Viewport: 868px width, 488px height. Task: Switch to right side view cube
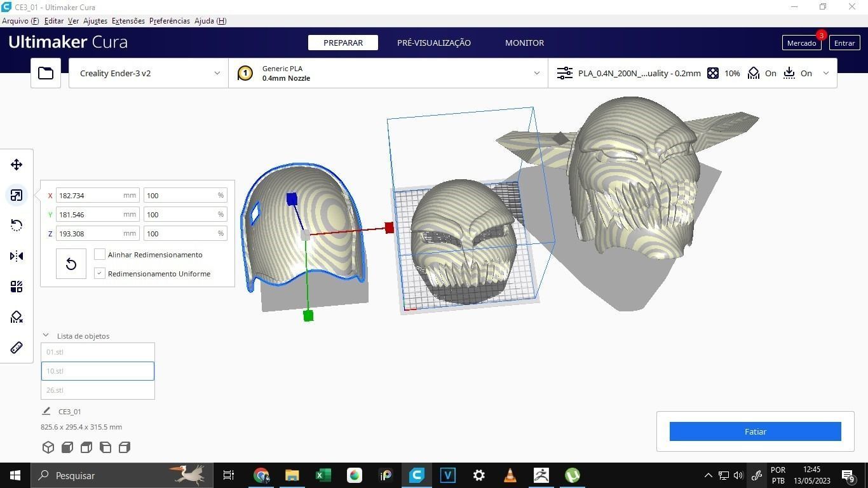[125, 447]
